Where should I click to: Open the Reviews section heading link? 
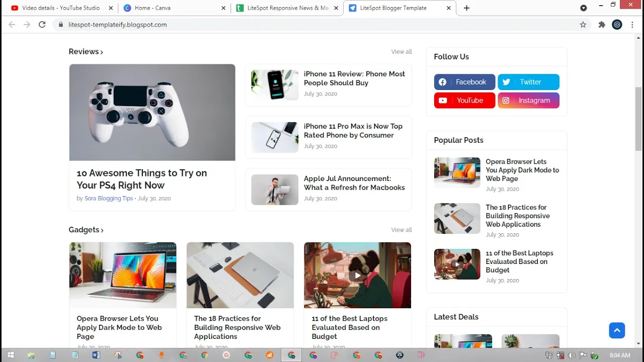(86, 51)
